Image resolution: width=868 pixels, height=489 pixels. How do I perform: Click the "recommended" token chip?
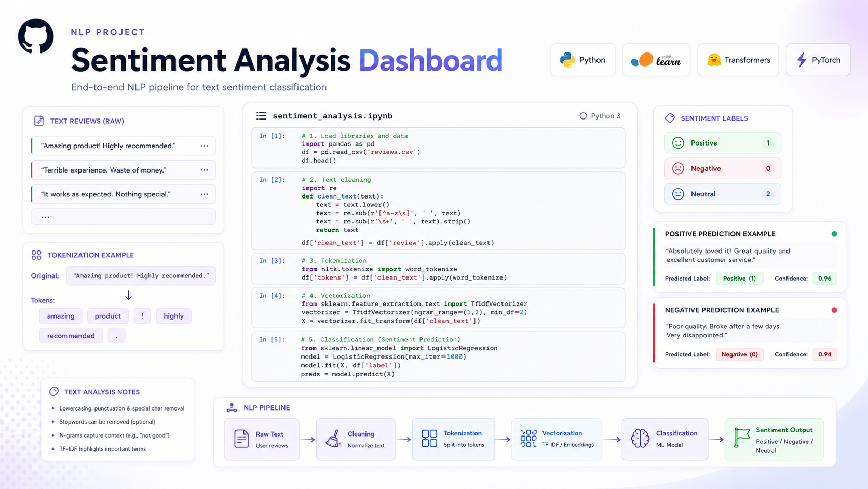[x=71, y=336]
